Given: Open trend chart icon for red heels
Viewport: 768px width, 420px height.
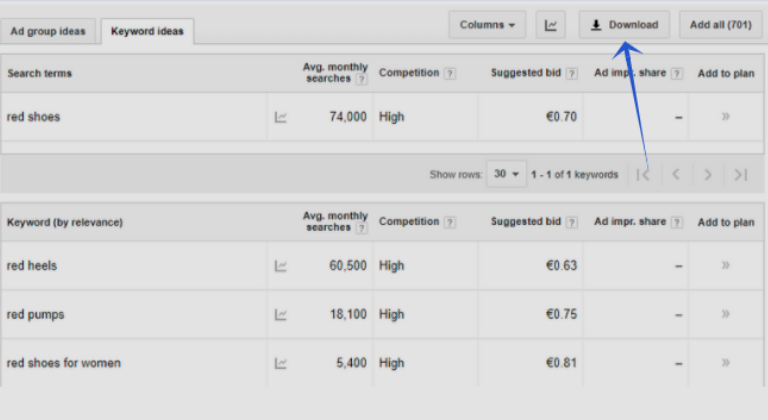Looking at the screenshot, I should [281, 266].
